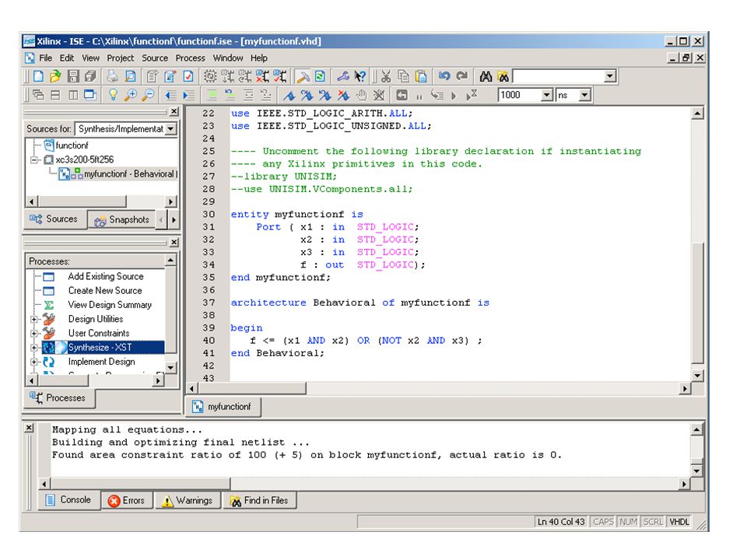Expand the Synthesize - XST process node
747x560 pixels.
click(33, 348)
